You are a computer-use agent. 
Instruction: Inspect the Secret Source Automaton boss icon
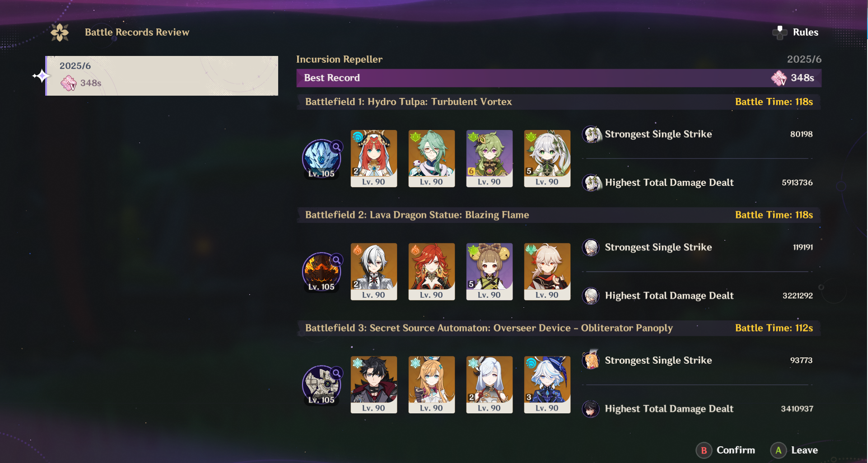[x=322, y=385]
